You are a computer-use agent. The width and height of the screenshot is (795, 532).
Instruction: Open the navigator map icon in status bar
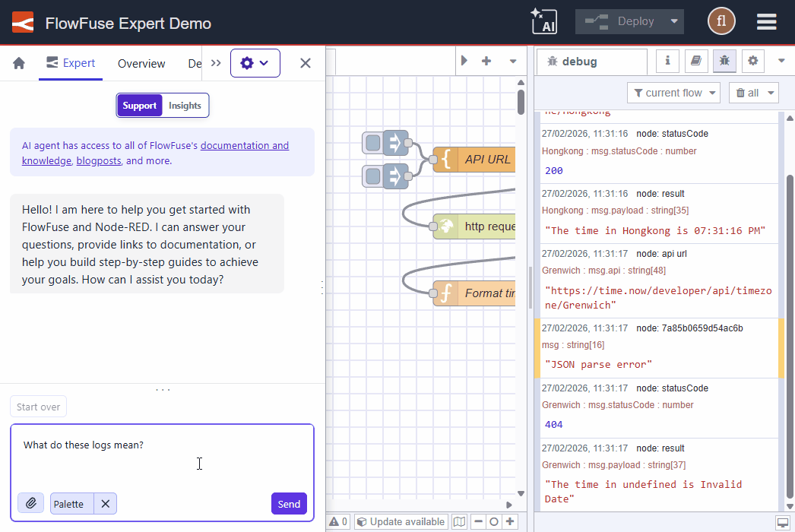(459, 522)
